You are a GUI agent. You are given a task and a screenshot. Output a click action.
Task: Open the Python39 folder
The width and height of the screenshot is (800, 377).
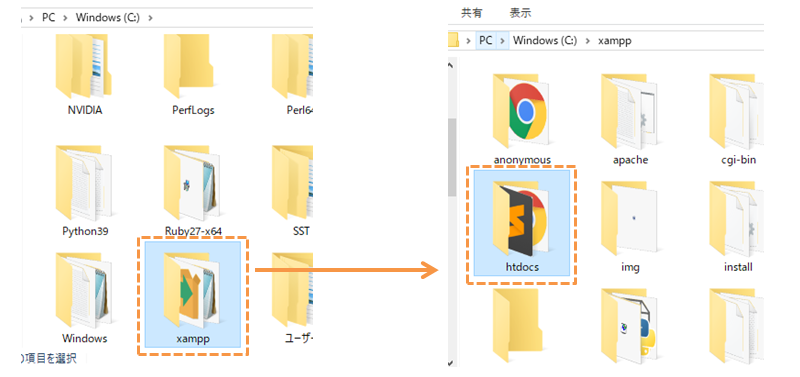85,191
